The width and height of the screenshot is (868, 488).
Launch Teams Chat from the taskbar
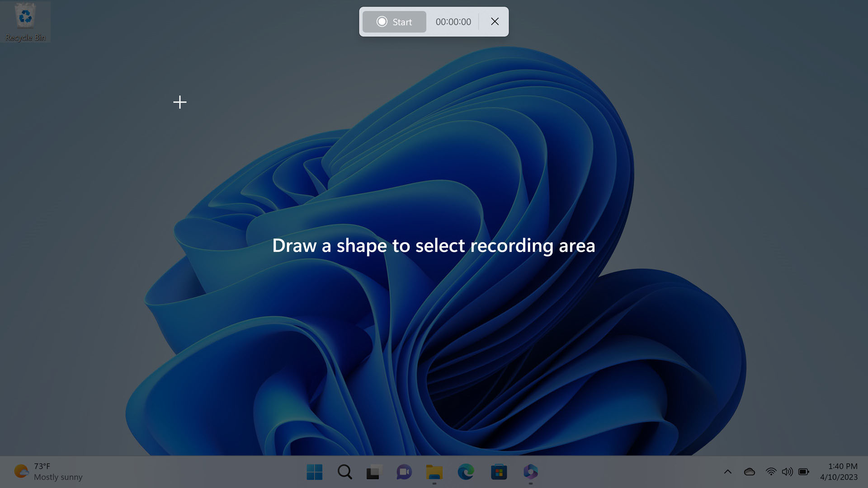coord(404,472)
